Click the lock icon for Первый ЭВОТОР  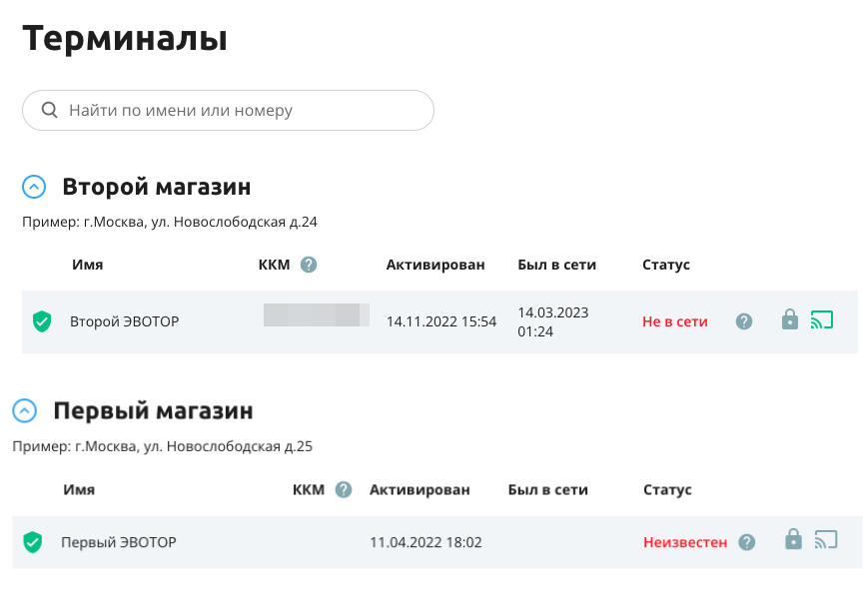coord(793,539)
